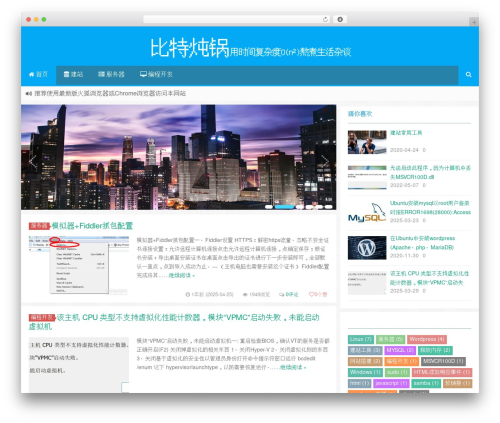Image resolution: width=500 pixels, height=423 pixels.
Task: Select the javascript (1) tag
Action: (x=391, y=383)
